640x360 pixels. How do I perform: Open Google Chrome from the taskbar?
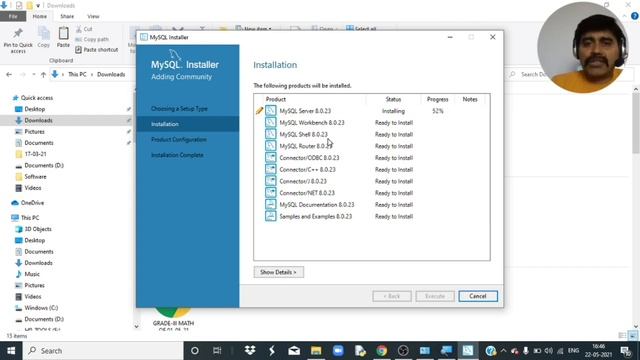(x=382, y=351)
